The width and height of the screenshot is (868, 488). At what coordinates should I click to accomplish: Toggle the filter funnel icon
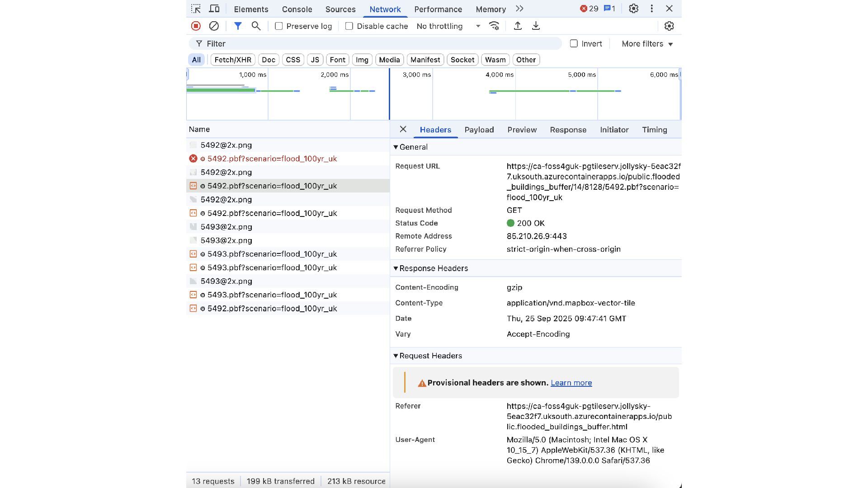(x=238, y=26)
